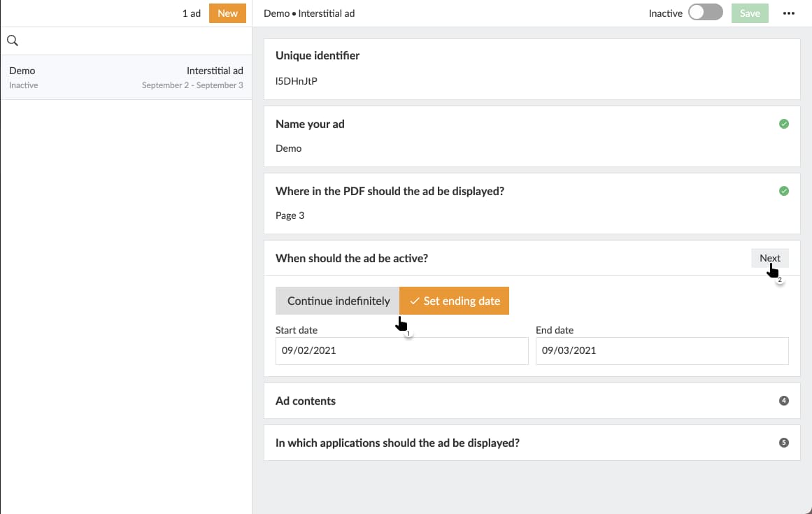Click step 5 badge on applications section
This screenshot has height=514, width=812.
[783, 443]
